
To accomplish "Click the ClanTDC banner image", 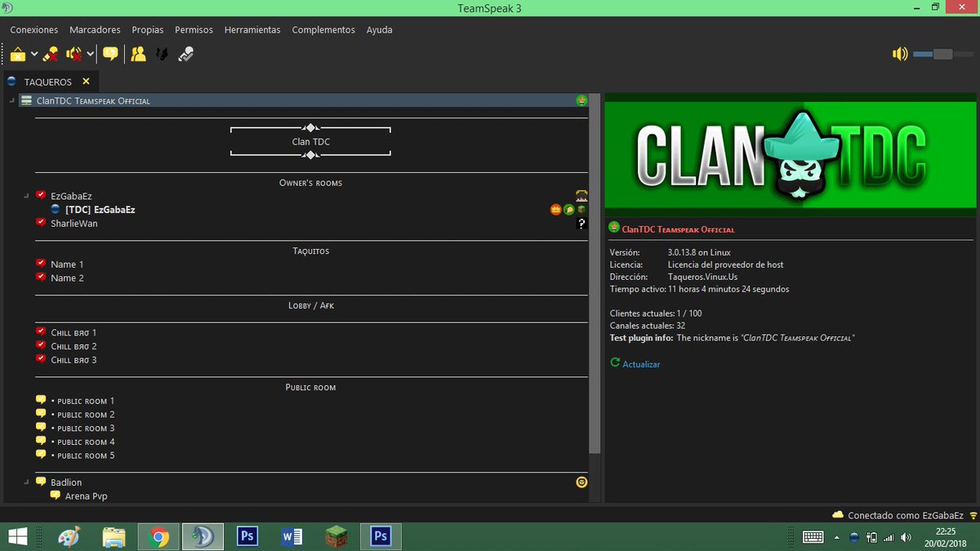I will pyautogui.click(x=791, y=155).
